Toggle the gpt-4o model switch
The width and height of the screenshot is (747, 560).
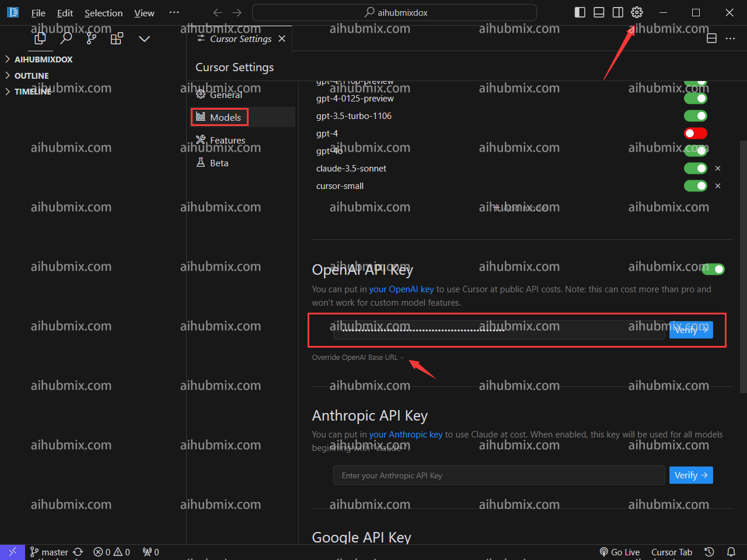696,150
